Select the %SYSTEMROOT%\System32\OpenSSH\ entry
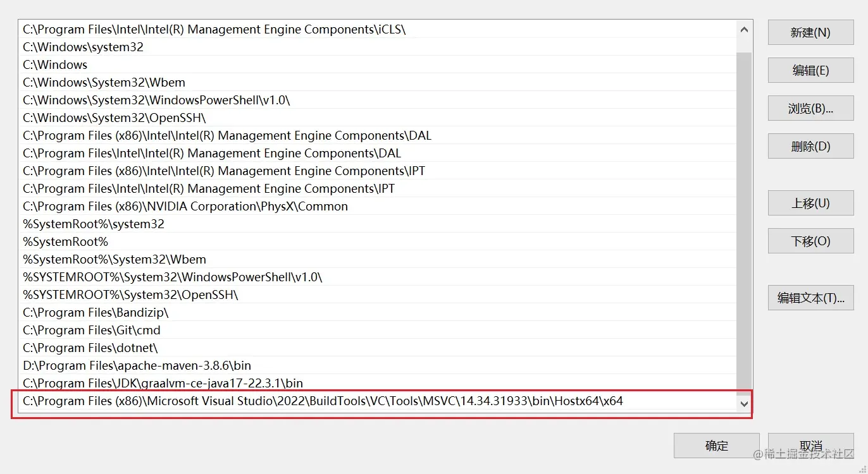868x474 pixels. pos(378,295)
